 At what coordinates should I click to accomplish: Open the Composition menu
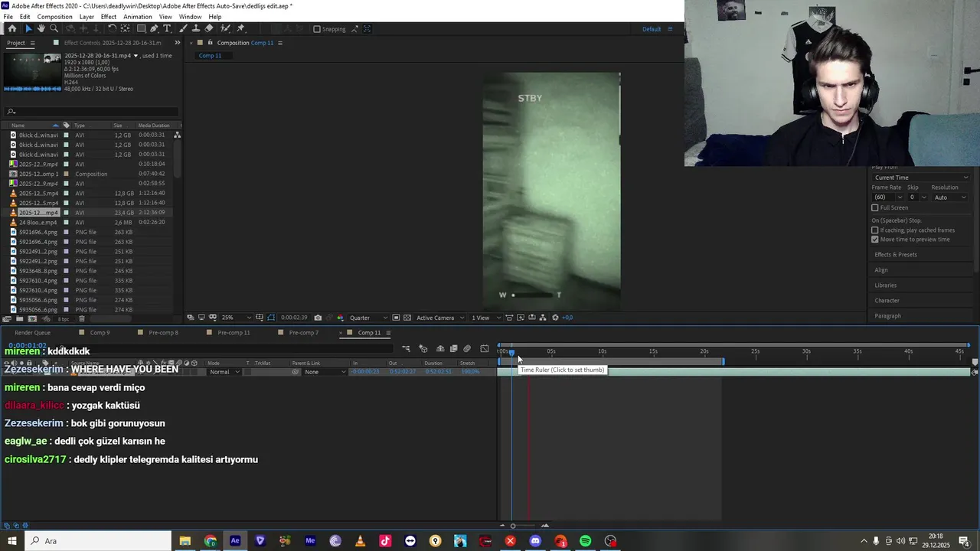(55, 17)
